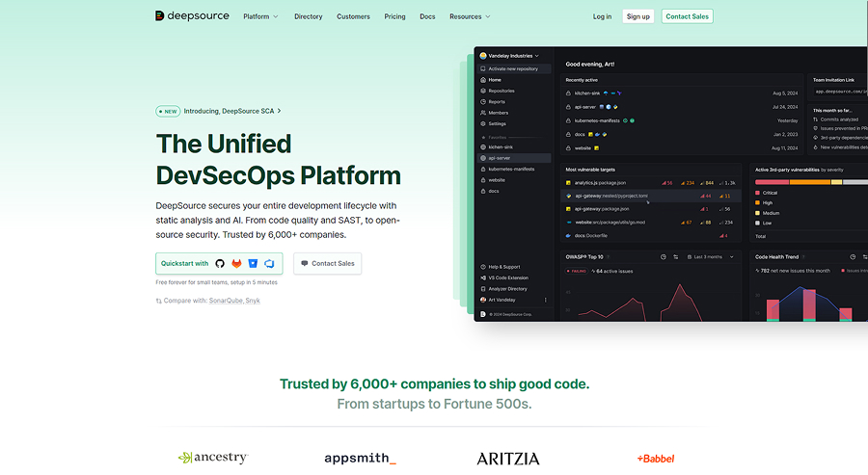The width and height of the screenshot is (868, 475).
Task: Open the DeepSource SCA announcement chevron
Action: pos(279,111)
